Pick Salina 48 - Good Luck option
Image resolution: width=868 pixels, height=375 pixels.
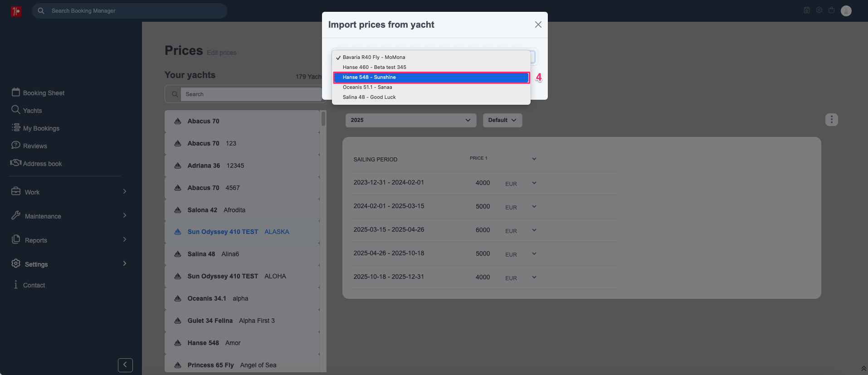(431, 97)
